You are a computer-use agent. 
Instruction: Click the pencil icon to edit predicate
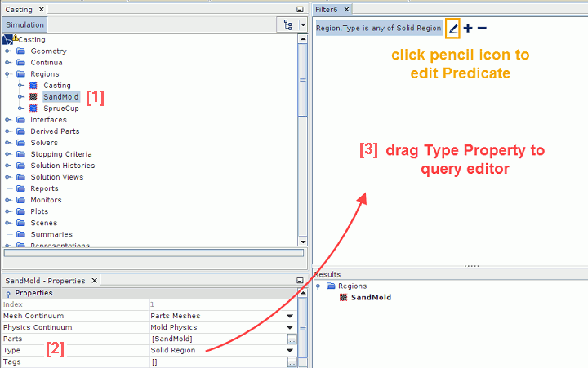454,29
